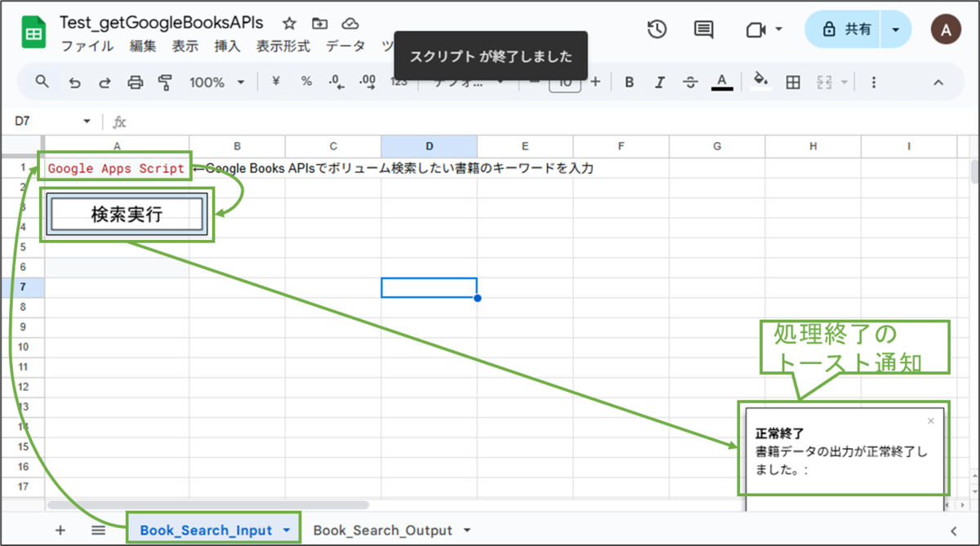The image size is (980, 546).
Task: Select row 7 header
Action: pos(22,287)
